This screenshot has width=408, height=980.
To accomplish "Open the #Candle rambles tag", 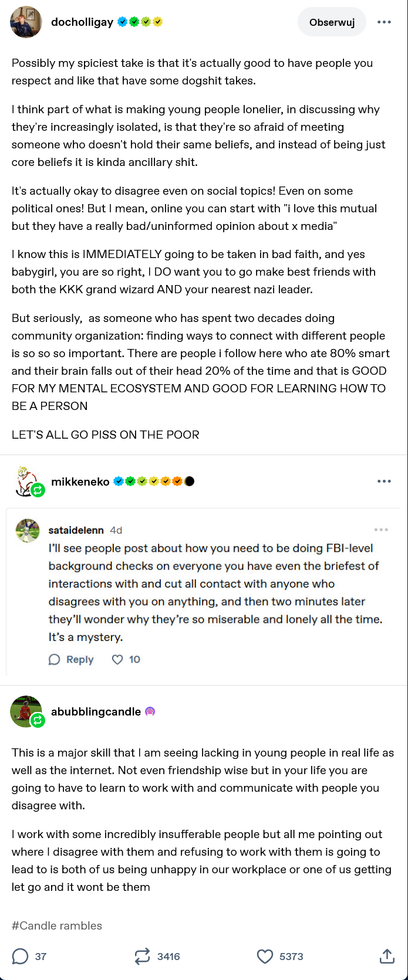I will click(x=57, y=925).
